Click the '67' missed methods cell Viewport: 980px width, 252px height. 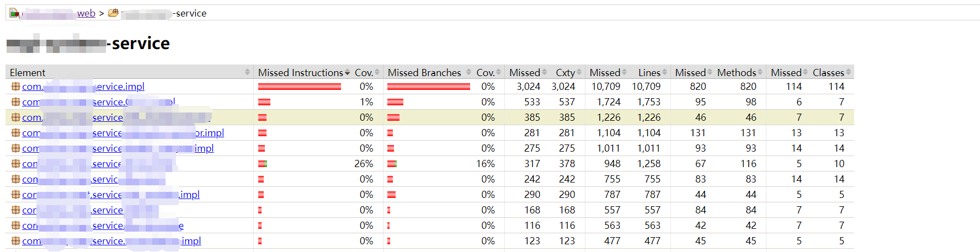(700, 164)
